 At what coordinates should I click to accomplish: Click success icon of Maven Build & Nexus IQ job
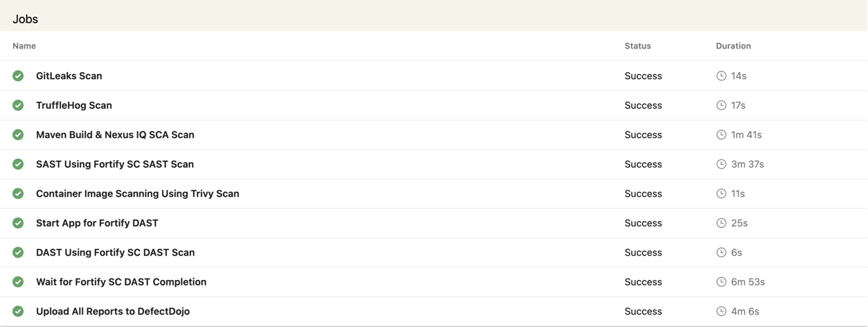point(18,134)
